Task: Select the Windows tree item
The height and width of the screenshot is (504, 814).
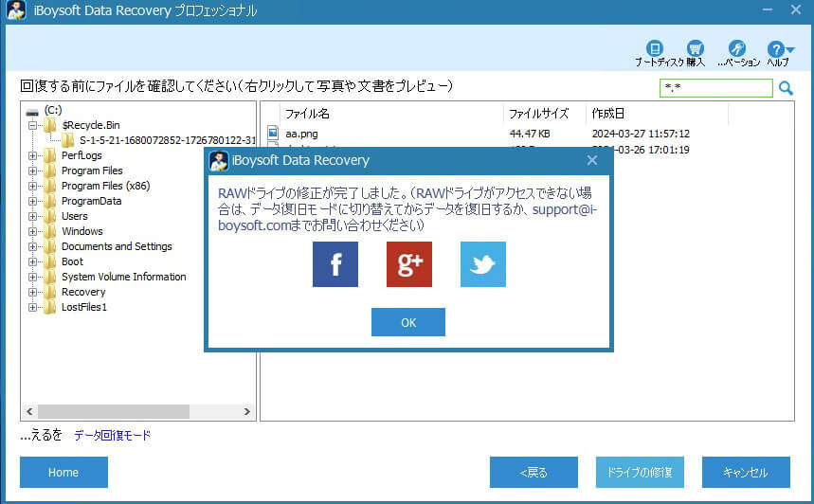Action: [82, 231]
